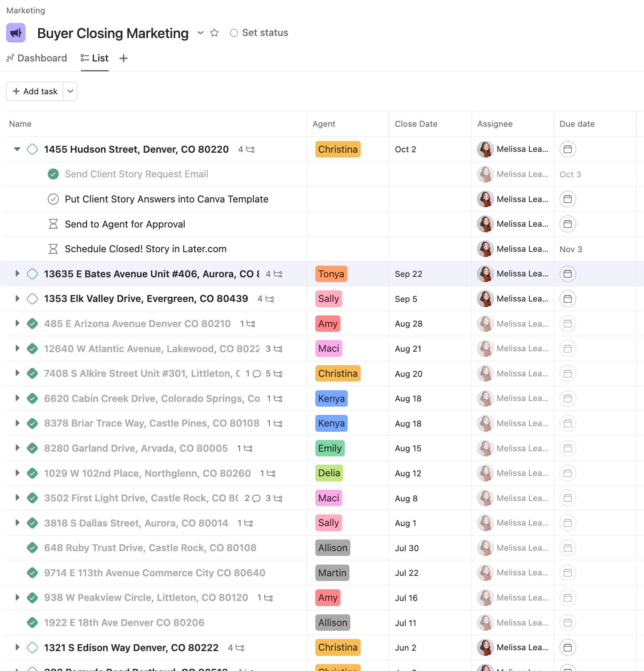Star the Buyer Closing Marketing list
This screenshot has height=671, width=644.
[215, 32]
